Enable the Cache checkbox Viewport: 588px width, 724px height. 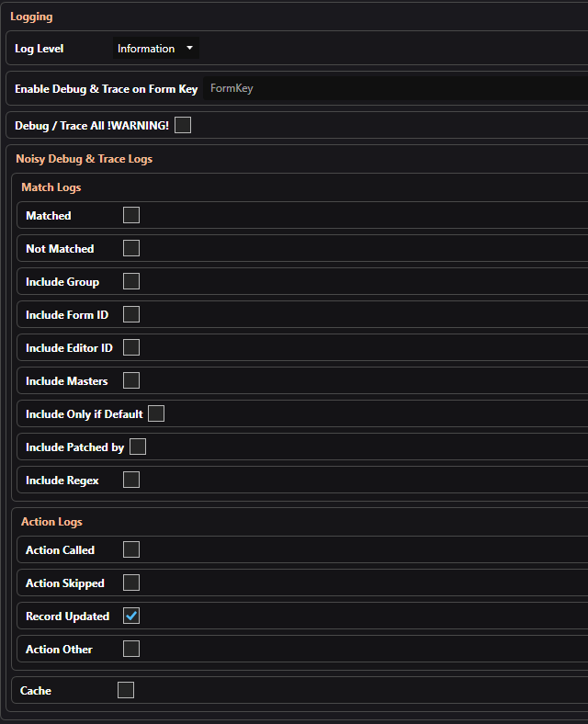[126, 690]
